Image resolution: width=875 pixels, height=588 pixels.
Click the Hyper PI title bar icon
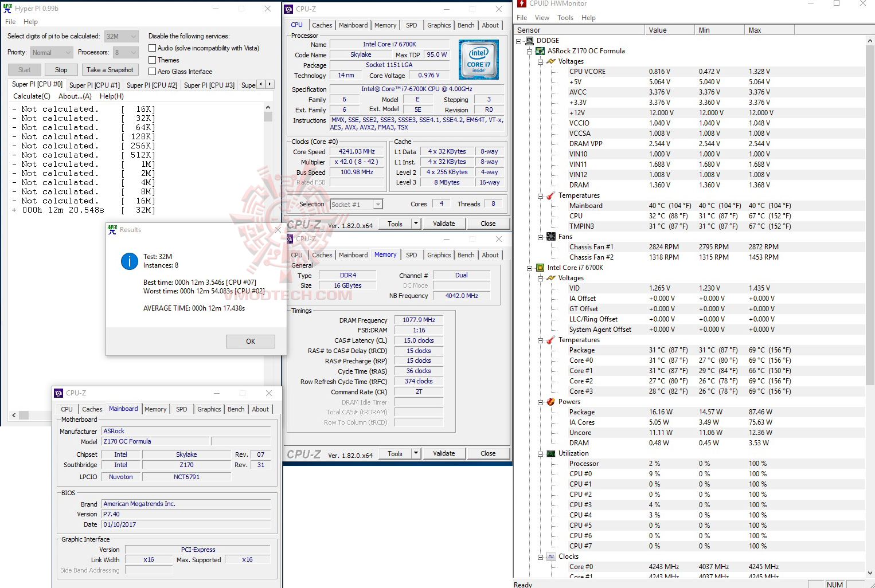point(6,8)
